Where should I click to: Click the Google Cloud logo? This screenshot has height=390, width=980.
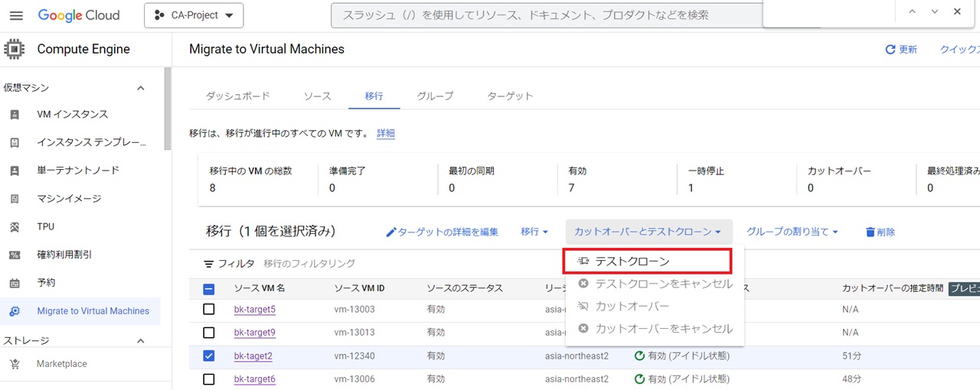(x=79, y=15)
